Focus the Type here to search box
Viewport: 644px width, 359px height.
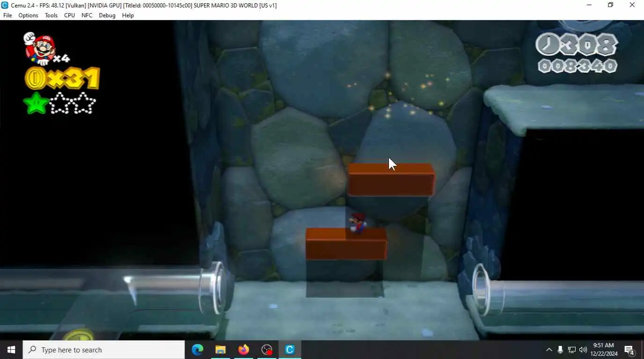click(104, 350)
